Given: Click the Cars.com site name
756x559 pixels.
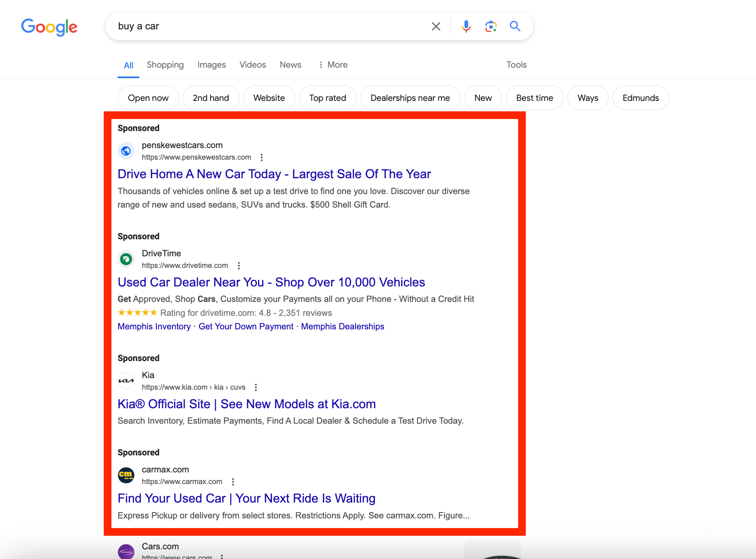Looking at the screenshot, I should 160,547.
